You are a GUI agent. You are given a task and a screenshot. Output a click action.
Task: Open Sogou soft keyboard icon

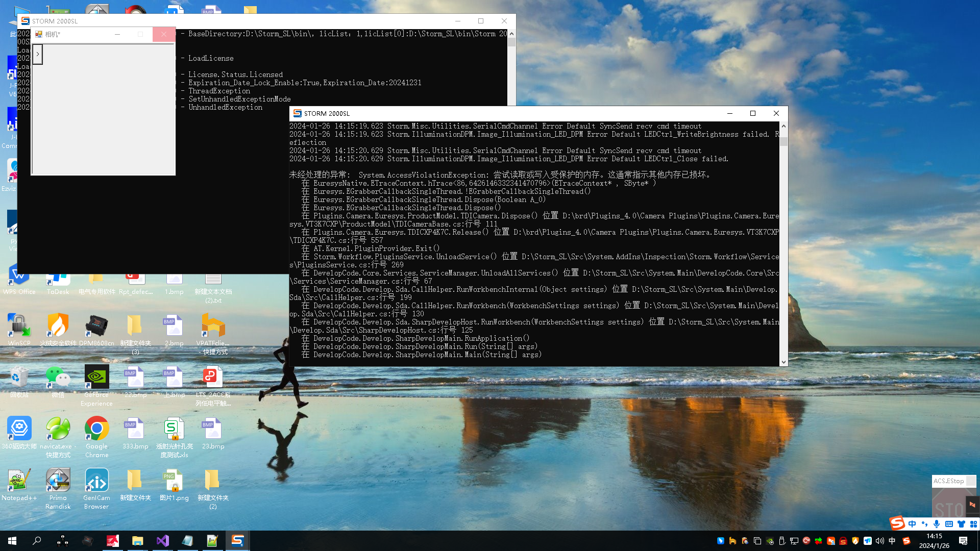click(x=949, y=524)
